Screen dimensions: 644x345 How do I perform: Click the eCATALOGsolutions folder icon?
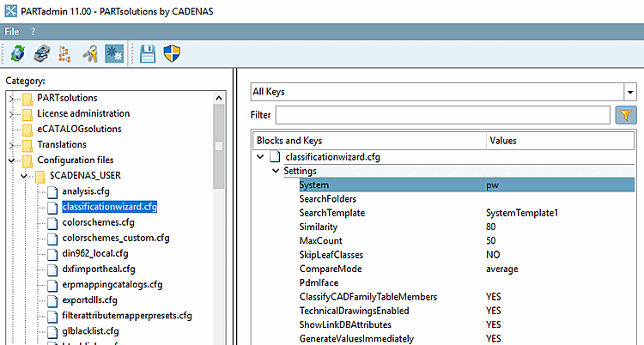coord(27,130)
